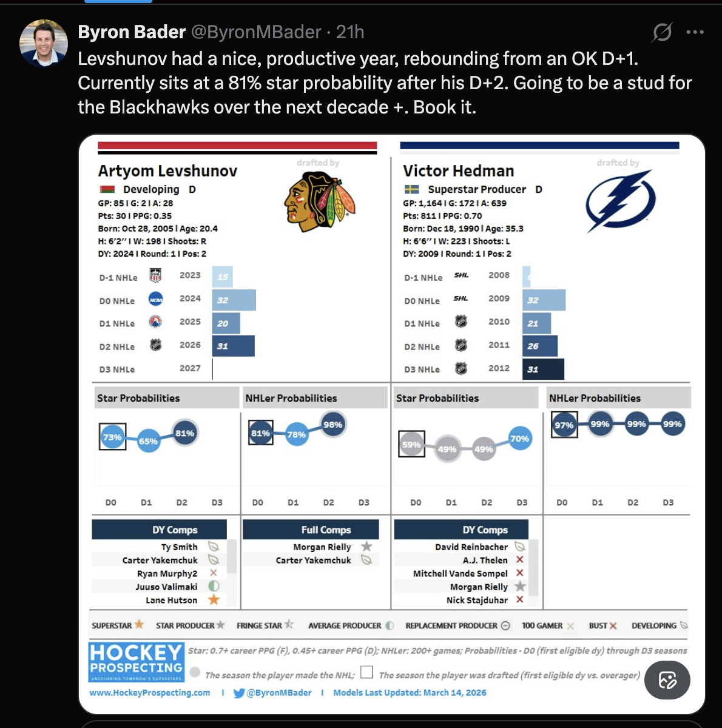Viewport: 722px width, 728px height.
Task: Click the 21h tweet timestamp
Action: [350, 32]
